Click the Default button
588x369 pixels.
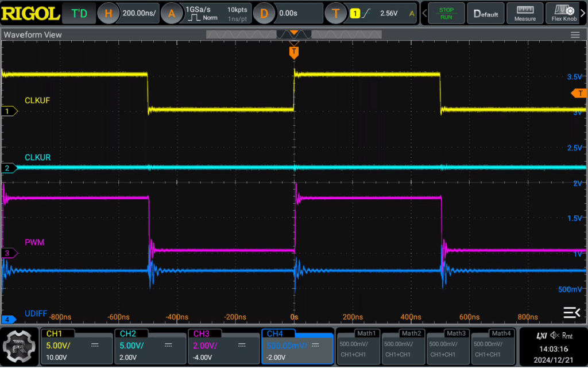486,13
